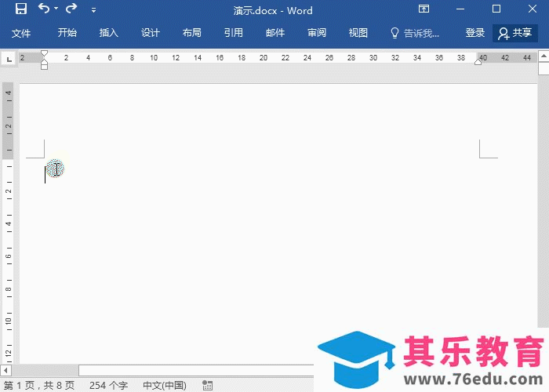Click the first line indent marker on ruler
The image size is (549, 392).
44,53
